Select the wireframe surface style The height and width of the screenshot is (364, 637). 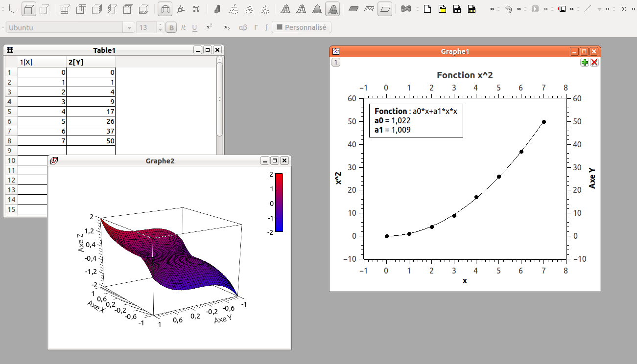(286, 9)
